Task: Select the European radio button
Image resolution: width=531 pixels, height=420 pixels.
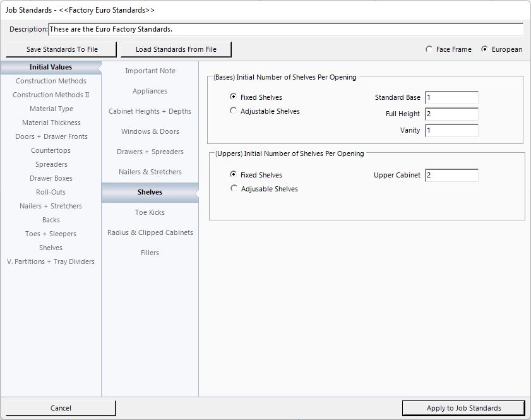Action: point(485,49)
